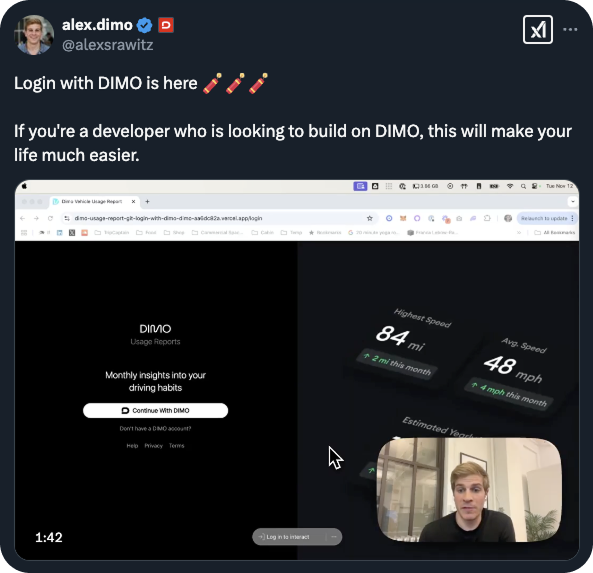Click the red DIMO affiliate badge
Image resolution: width=593 pixels, height=573 pixels.
click(166, 25)
